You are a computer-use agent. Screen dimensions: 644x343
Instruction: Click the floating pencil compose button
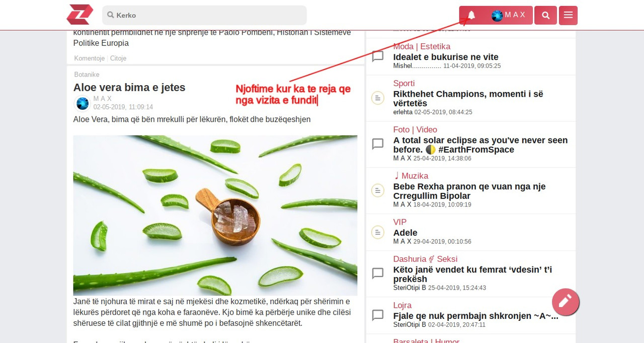pos(566,302)
